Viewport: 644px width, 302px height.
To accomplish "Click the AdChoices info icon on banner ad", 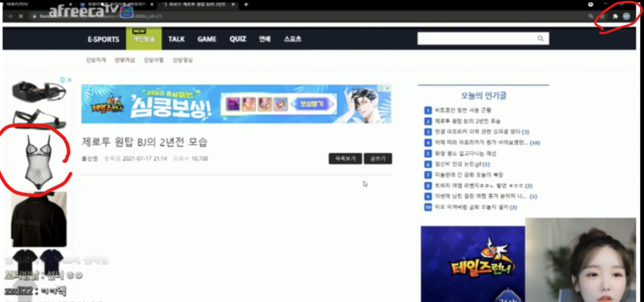I will 380,89.
